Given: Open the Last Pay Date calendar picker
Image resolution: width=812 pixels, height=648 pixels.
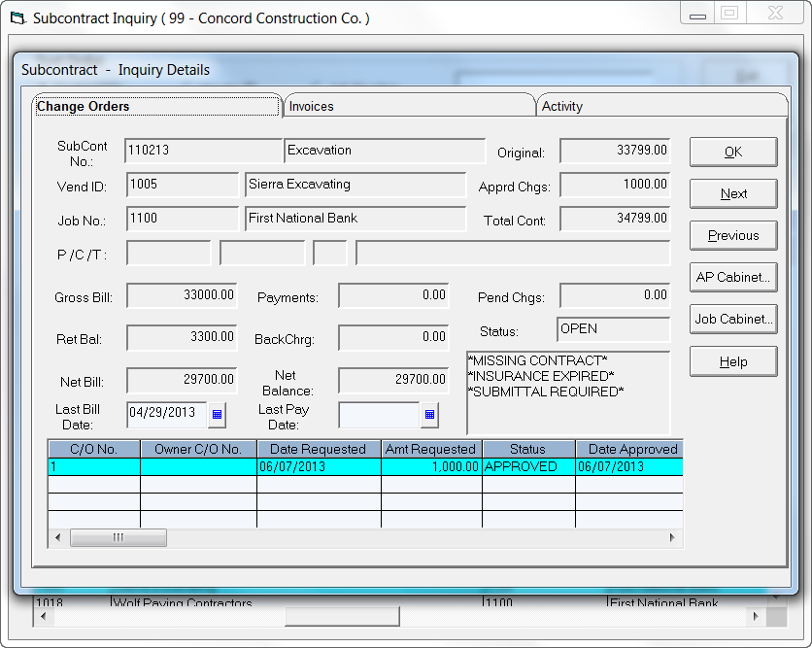Looking at the screenshot, I should pos(429,415).
